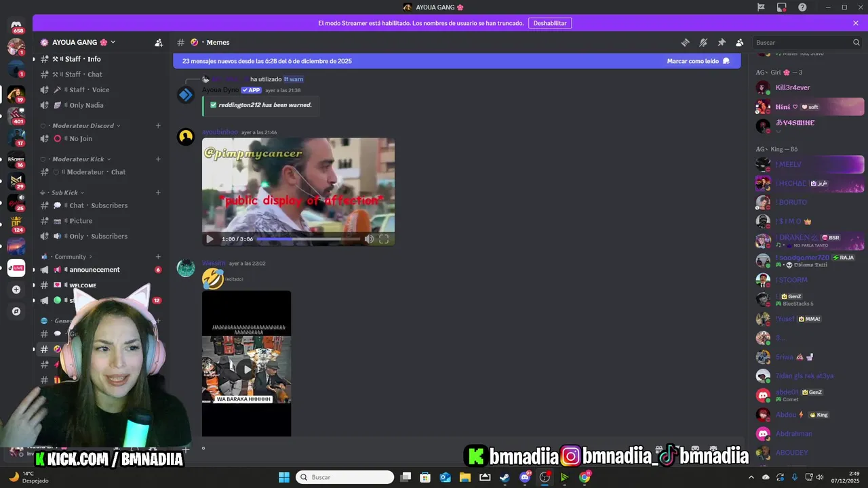
Task: Click the Discord search field "Buscar"
Action: click(807, 42)
